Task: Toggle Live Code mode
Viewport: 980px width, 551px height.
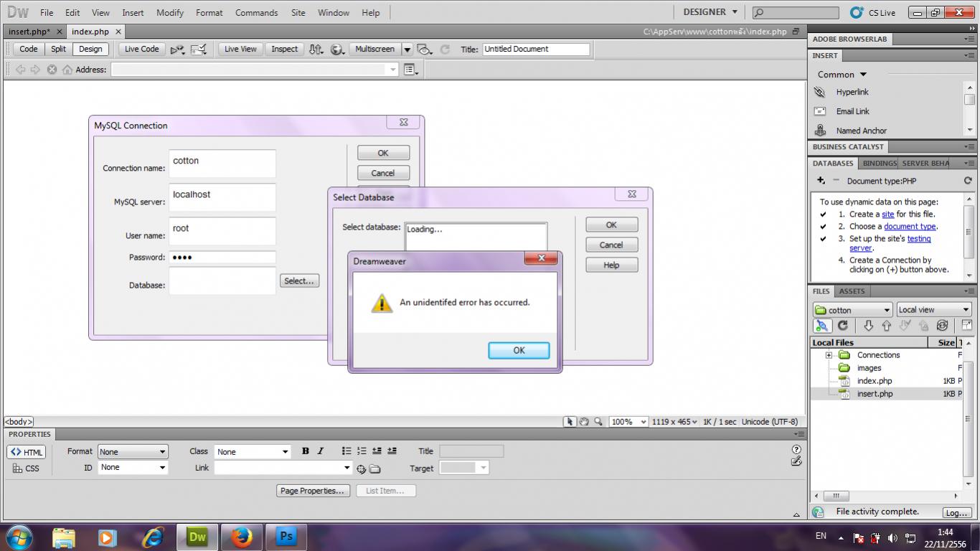Action: [142, 49]
